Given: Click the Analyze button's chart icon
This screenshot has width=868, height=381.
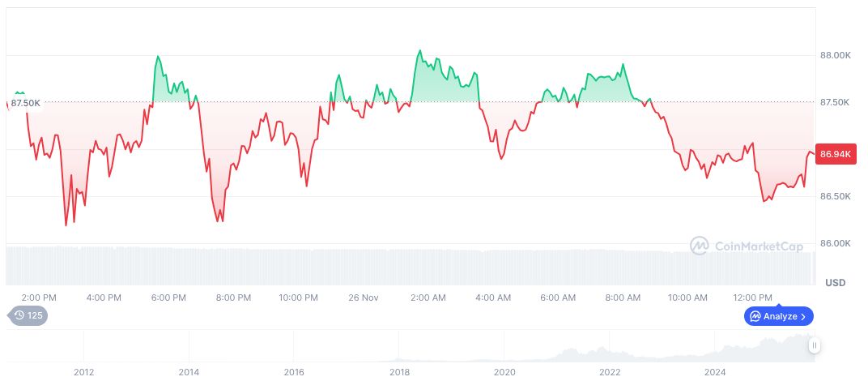Looking at the screenshot, I should click(x=755, y=316).
